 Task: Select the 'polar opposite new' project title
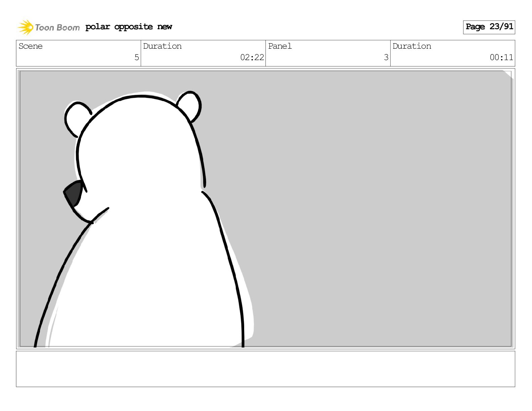click(129, 27)
